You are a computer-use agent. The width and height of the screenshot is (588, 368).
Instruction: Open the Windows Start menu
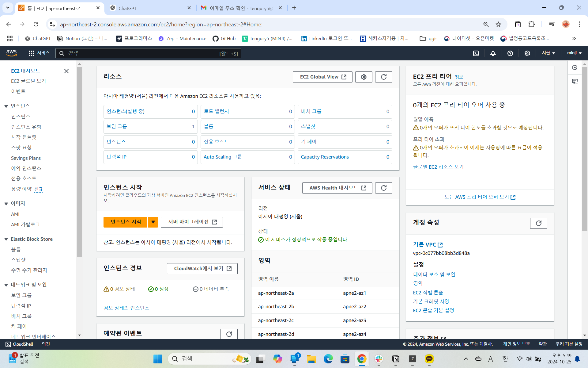point(158,359)
